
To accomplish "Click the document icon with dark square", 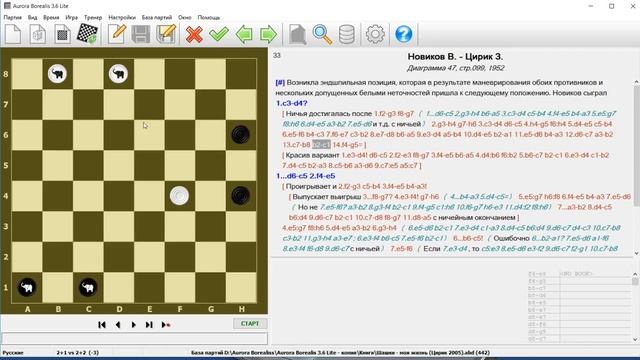I will [x=62, y=34].
